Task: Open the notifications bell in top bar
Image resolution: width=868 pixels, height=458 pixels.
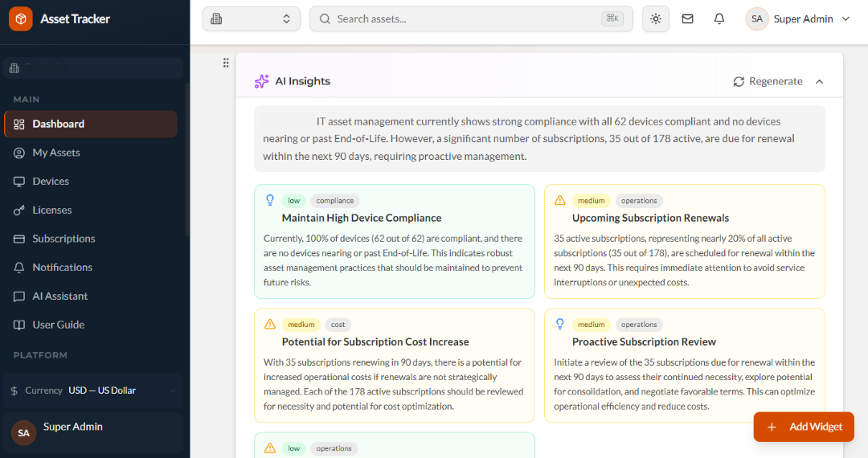Action: [x=719, y=18]
